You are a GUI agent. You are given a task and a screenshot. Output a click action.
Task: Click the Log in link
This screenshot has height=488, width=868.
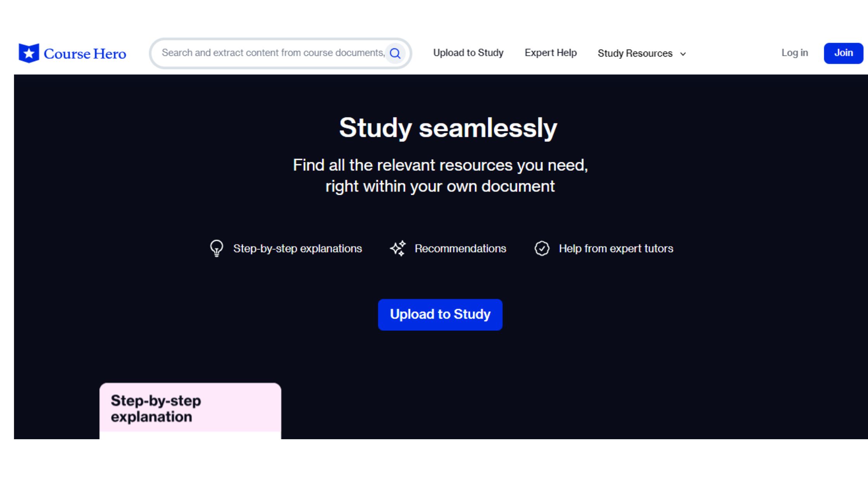(x=794, y=53)
